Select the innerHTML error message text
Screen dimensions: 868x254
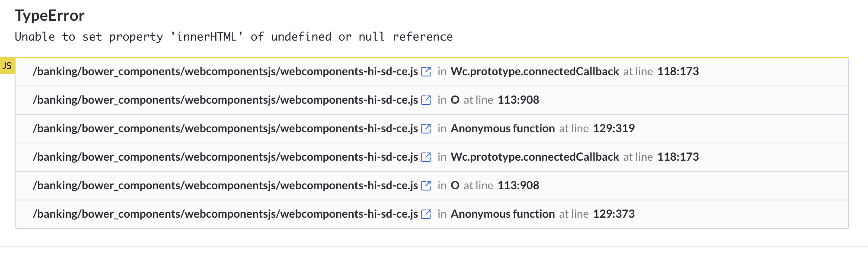(233, 37)
